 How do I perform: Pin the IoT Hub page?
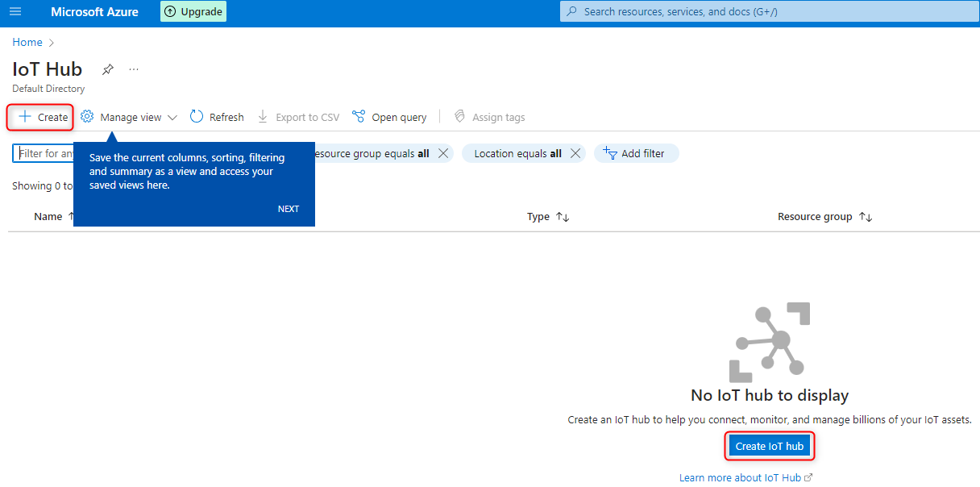(108, 69)
